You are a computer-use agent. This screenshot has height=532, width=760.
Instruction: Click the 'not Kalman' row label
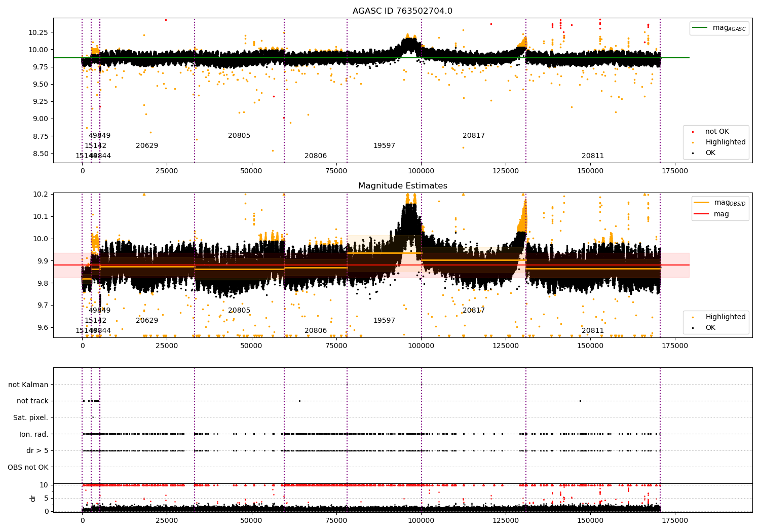pos(28,385)
